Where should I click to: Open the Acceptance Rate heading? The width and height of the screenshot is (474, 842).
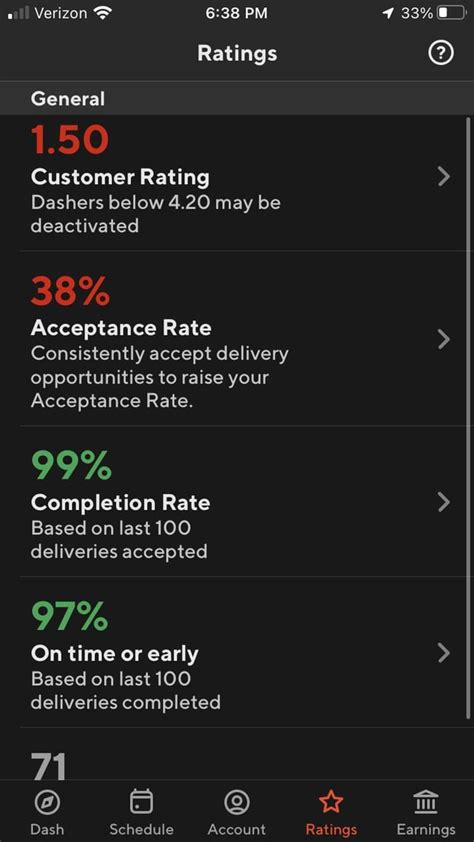pos(121,328)
